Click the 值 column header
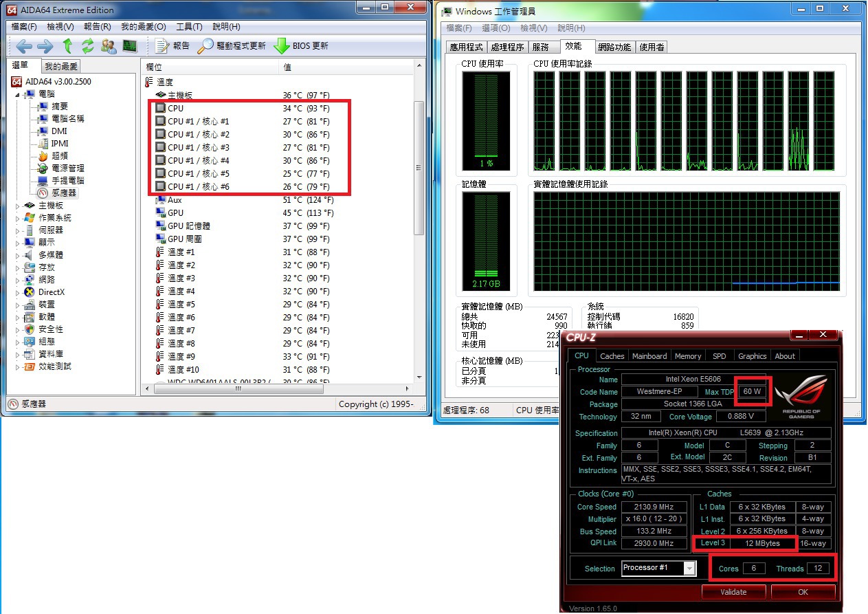 346,67
